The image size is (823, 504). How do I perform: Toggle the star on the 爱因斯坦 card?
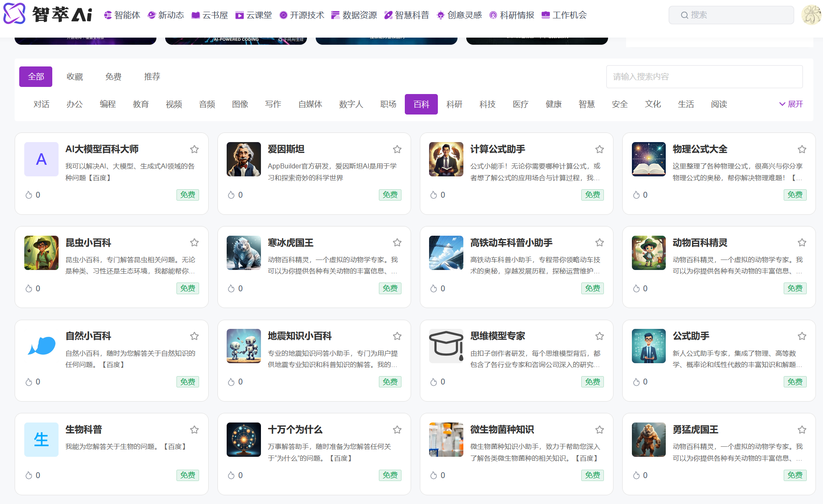click(397, 149)
